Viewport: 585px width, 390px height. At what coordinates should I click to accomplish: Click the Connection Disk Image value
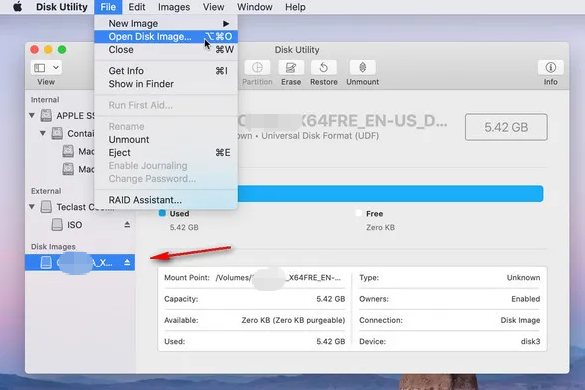pos(520,320)
